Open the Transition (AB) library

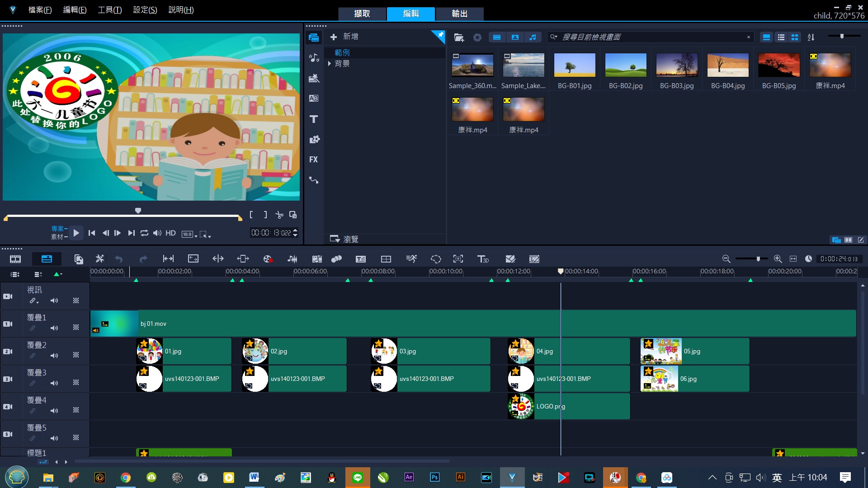coord(314,99)
